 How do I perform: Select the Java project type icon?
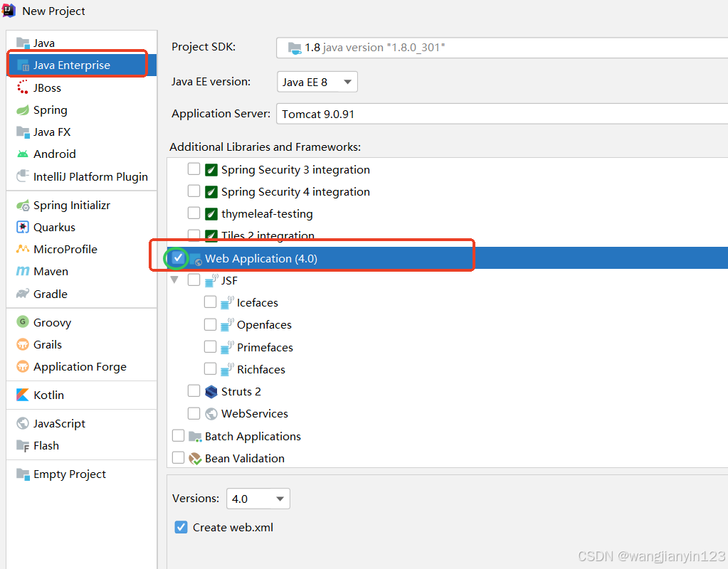point(23,43)
